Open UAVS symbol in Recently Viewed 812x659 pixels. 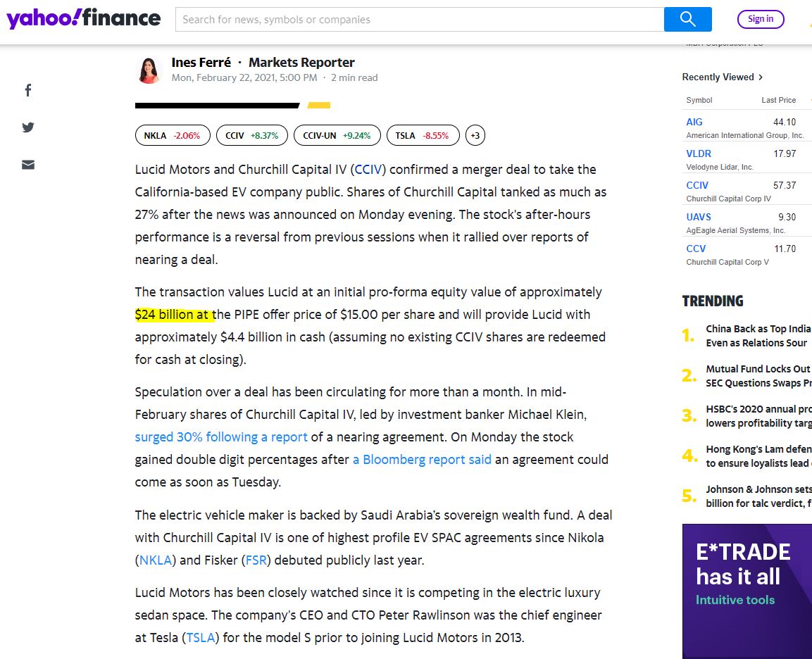pyautogui.click(x=699, y=217)
